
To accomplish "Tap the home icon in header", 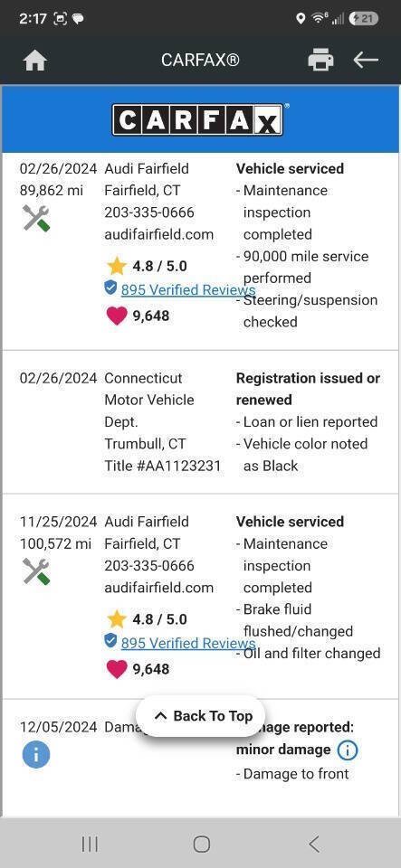I will coord(35,61).
